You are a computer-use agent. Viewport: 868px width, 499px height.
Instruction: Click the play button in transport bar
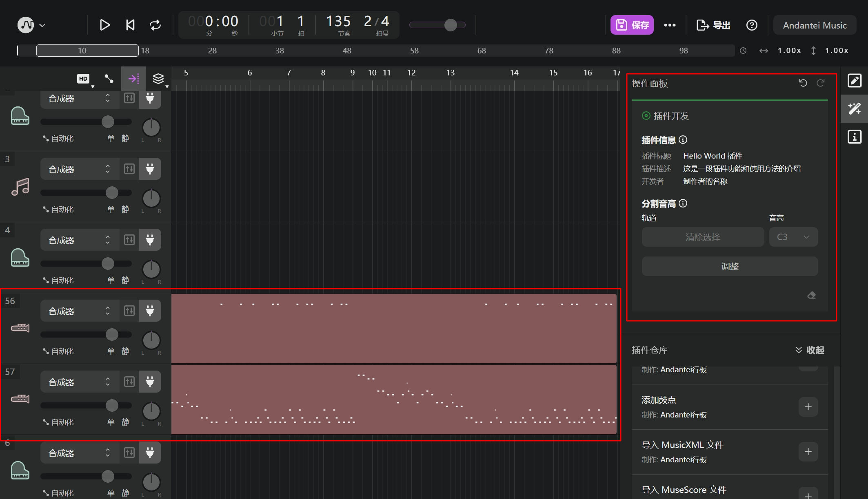(x=104, y=25)
